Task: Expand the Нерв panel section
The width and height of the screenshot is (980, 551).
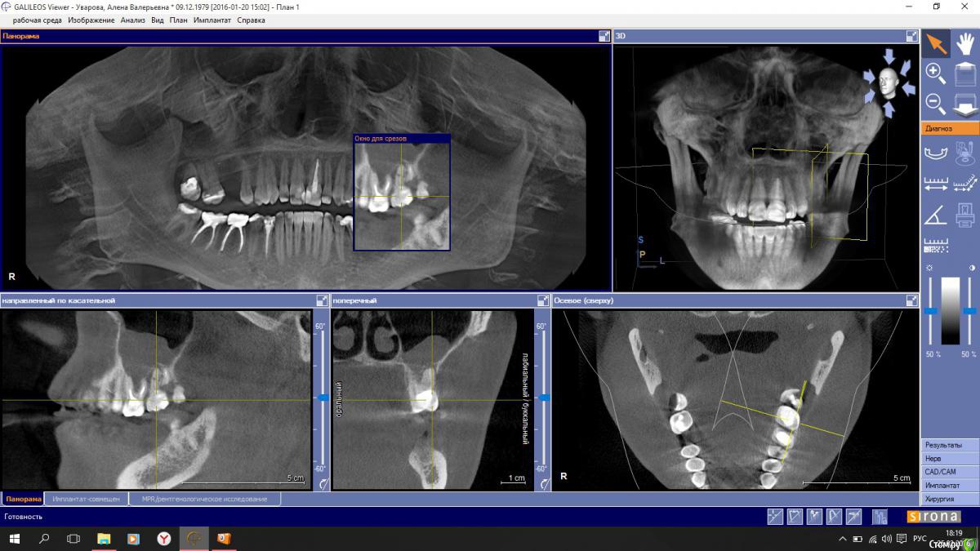Action: pyautogui.click(x=950, y=459)
